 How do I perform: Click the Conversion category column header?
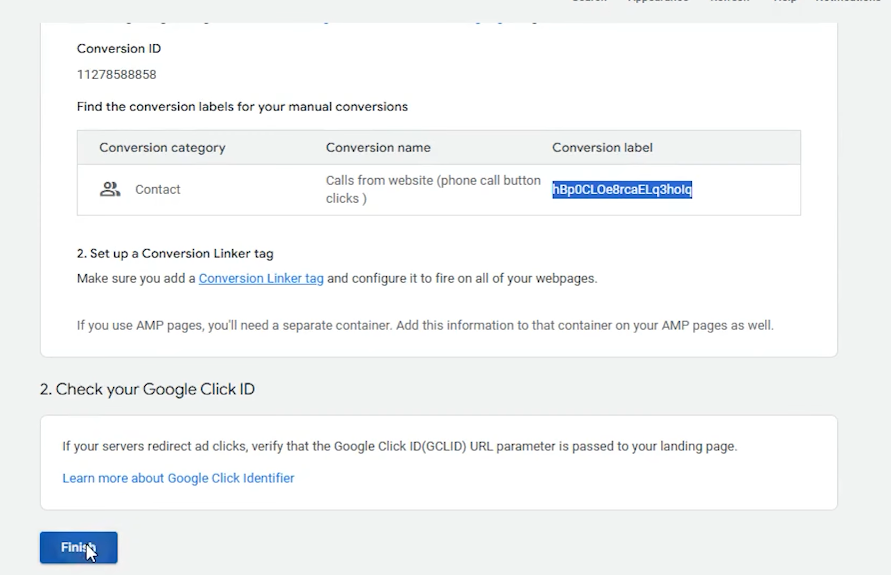click(162, 148)
